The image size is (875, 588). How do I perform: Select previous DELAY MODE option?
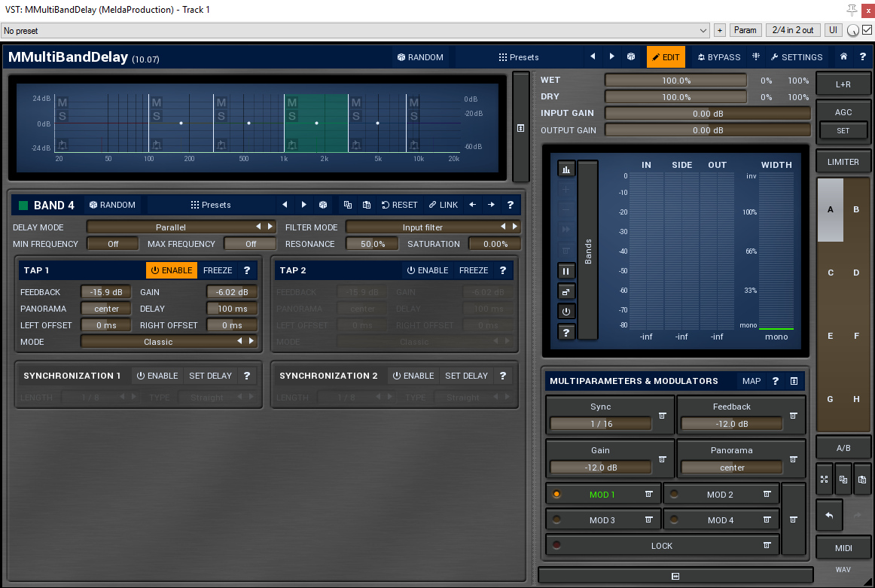click(258, 227)
